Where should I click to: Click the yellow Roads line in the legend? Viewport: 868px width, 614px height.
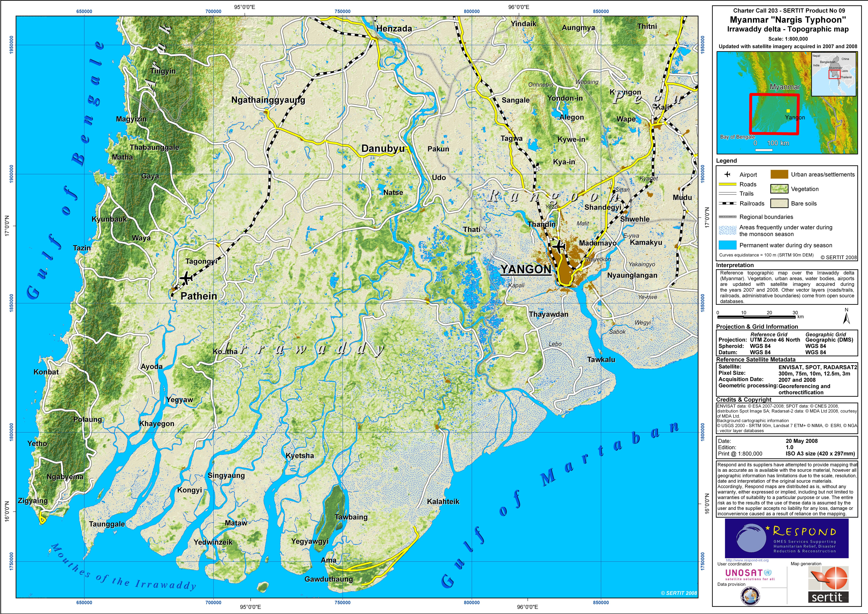point(727,184)
